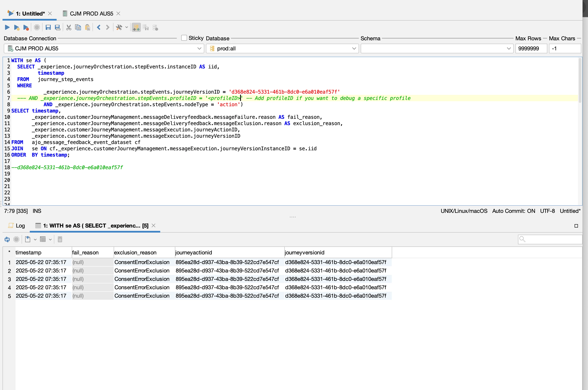This screenshot has height=390, width=588.
Task: Click the refresh results icon
Action: coord(7,239)
